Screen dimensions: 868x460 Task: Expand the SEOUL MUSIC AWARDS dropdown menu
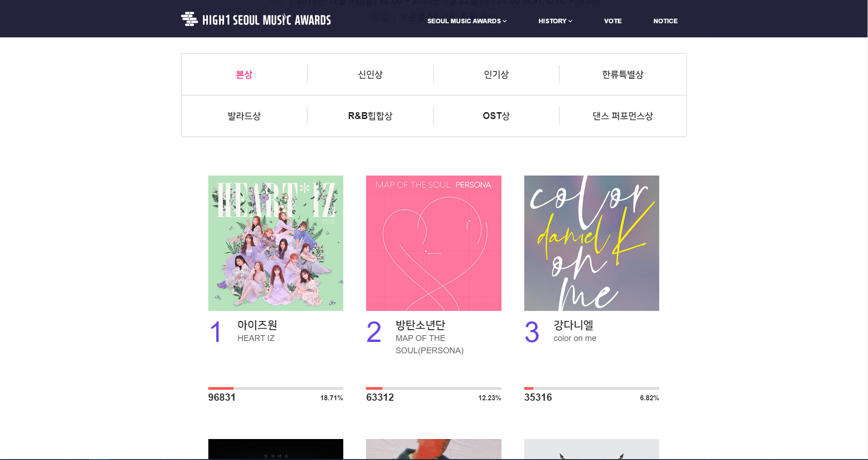[x=467, y=21]
